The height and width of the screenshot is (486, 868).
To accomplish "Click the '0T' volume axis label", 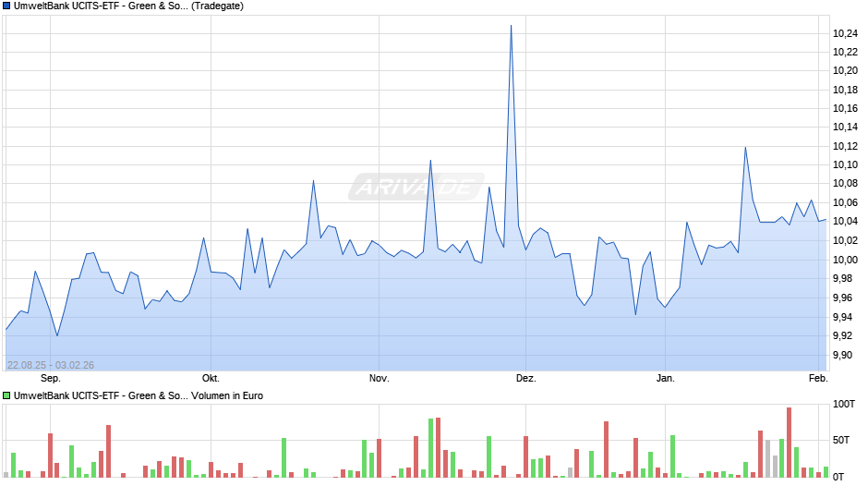I will click(838, 477).
